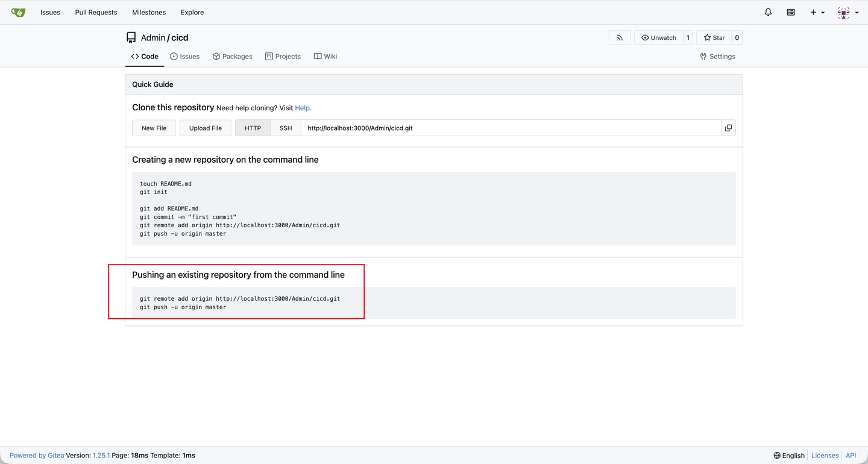This screenshot has height=464, width=868.
Task: Click the Help link for cloning
Action: (302, 108)
